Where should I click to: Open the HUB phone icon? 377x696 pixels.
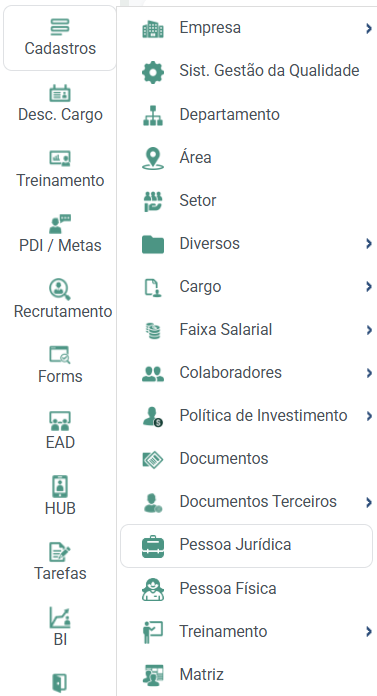pos(60,486)
